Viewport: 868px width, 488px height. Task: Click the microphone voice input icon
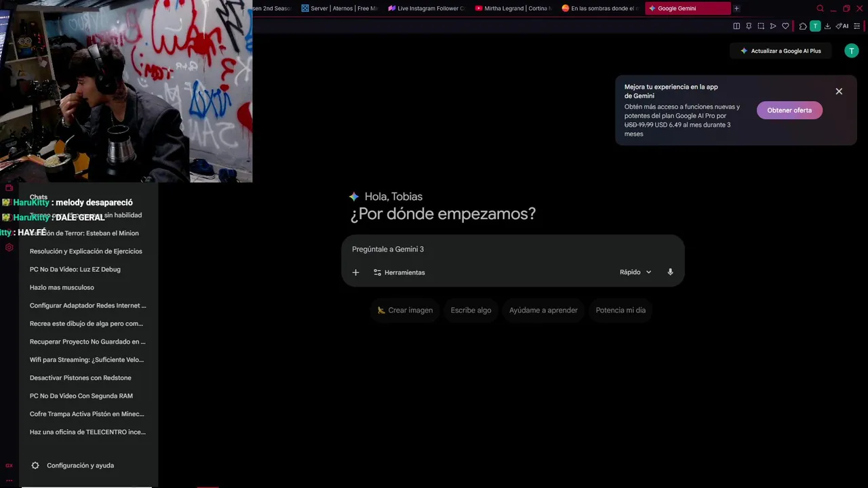point(670,272)
